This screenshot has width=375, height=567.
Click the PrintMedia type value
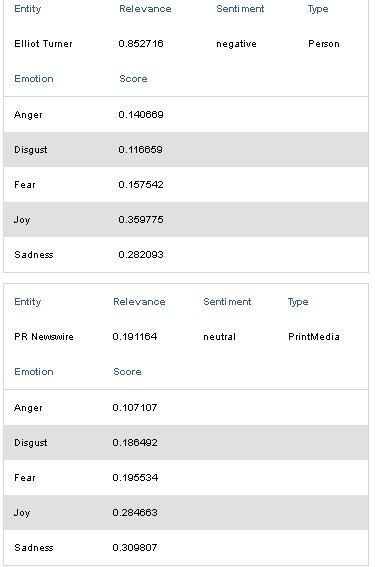tap(314, 337)
